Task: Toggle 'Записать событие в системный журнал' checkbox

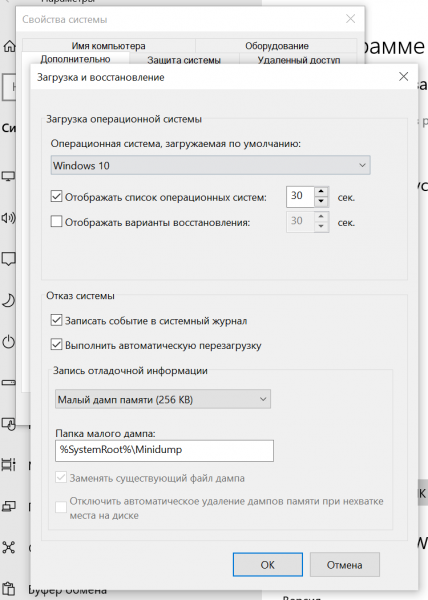Action: (x=56, y=320)
